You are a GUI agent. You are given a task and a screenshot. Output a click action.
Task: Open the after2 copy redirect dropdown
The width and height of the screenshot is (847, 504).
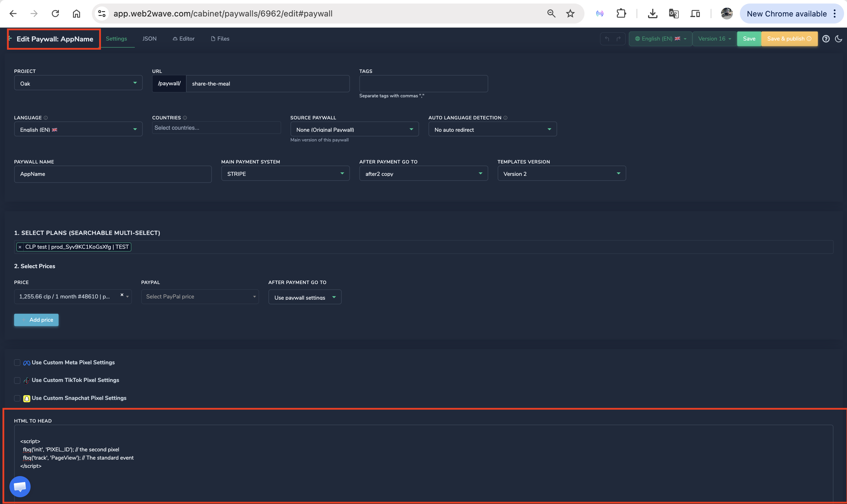(423, 173)
